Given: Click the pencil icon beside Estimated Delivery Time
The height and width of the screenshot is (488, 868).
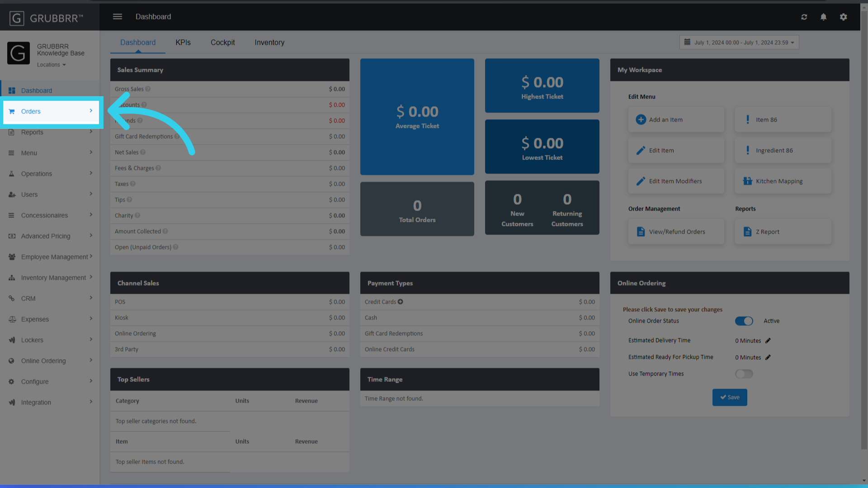Looking at the screenshot, I should (x=768, y=340).
